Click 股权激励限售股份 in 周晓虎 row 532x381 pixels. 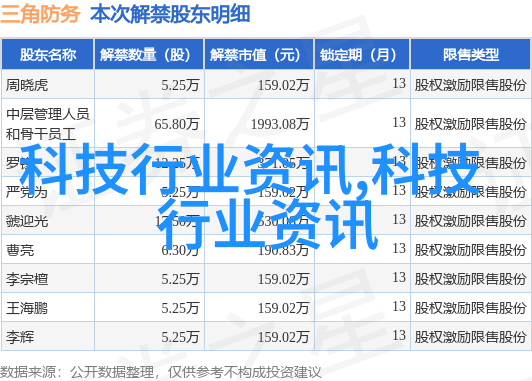click(470, 85)
